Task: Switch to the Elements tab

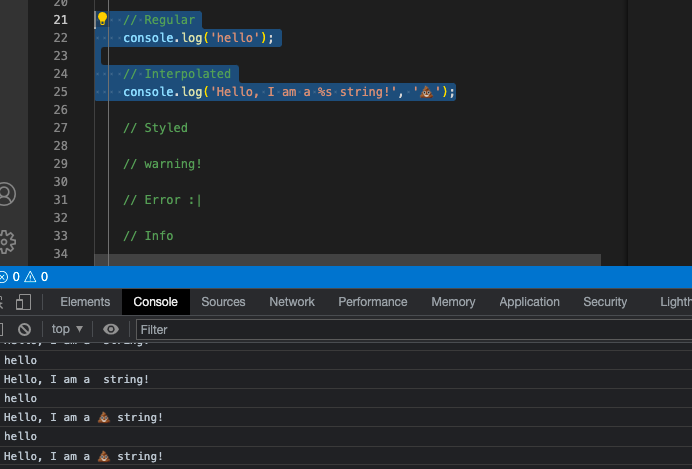Action: [85, 302]
